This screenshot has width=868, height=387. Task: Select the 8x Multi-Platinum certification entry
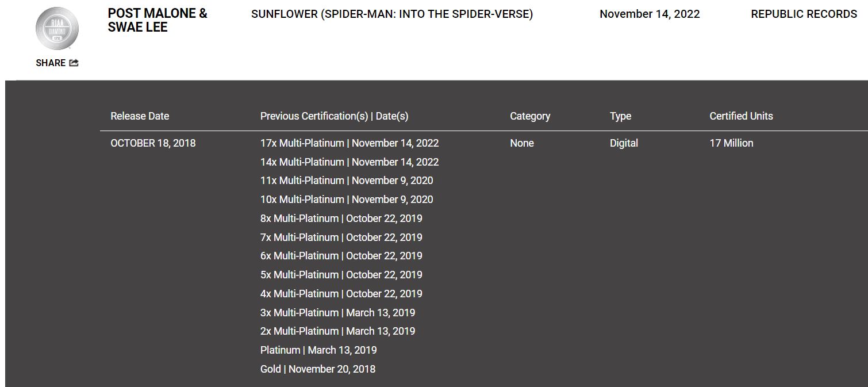coord(341,219)
